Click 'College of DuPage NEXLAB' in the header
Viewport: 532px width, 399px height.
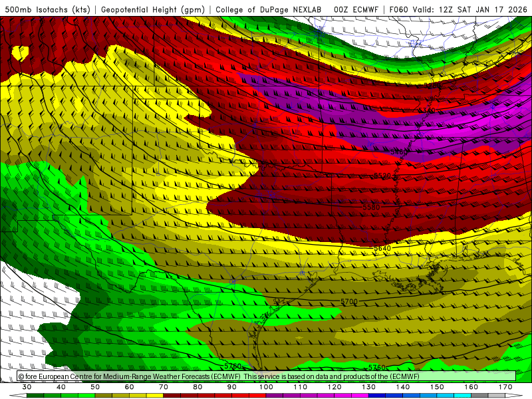click(x=269, y=9)
